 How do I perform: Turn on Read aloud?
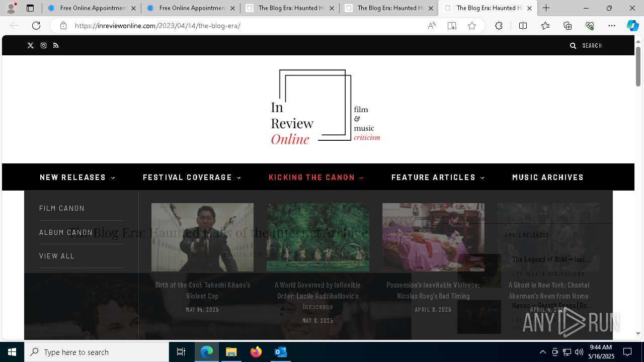(x=432, y=26)
